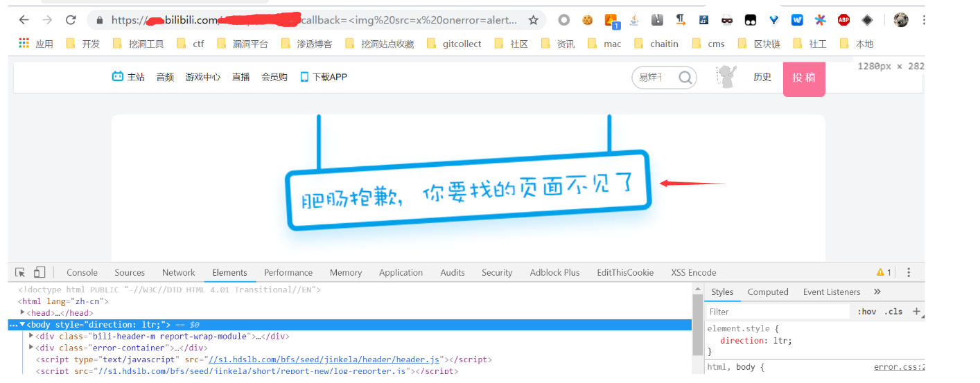Open the XSS Encode tab

(x=694, y=272)
